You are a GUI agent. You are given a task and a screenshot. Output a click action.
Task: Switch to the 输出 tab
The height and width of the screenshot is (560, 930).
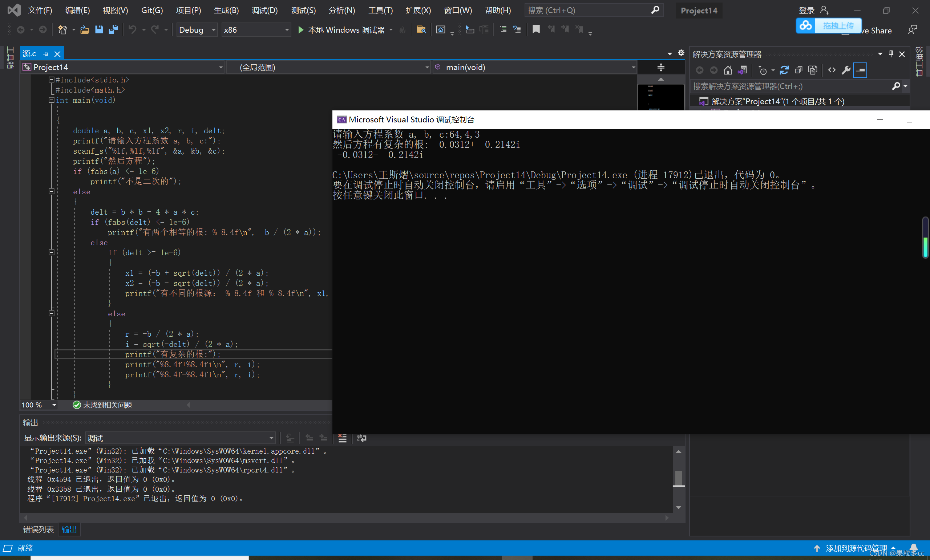[69, 529]
